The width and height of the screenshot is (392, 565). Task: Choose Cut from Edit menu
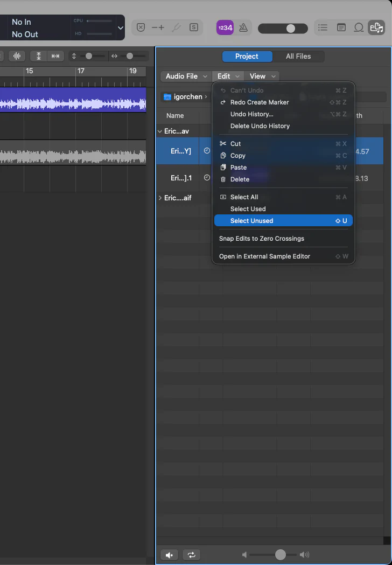(x=283, y=144)
